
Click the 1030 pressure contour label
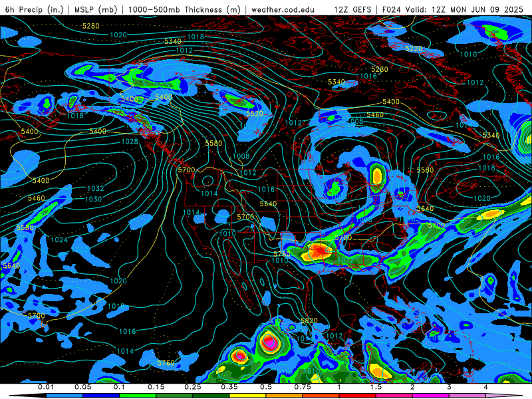tap(93, 199)
